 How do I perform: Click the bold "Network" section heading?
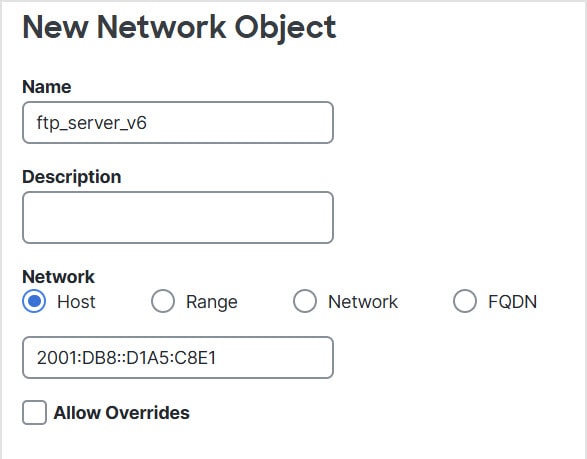pos(58,277)
